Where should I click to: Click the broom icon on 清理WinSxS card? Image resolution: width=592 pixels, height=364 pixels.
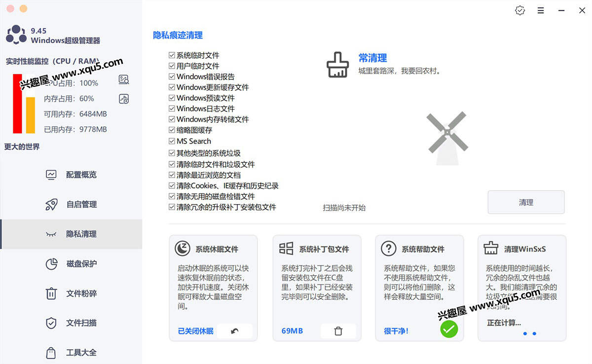(x=491, y=248)
